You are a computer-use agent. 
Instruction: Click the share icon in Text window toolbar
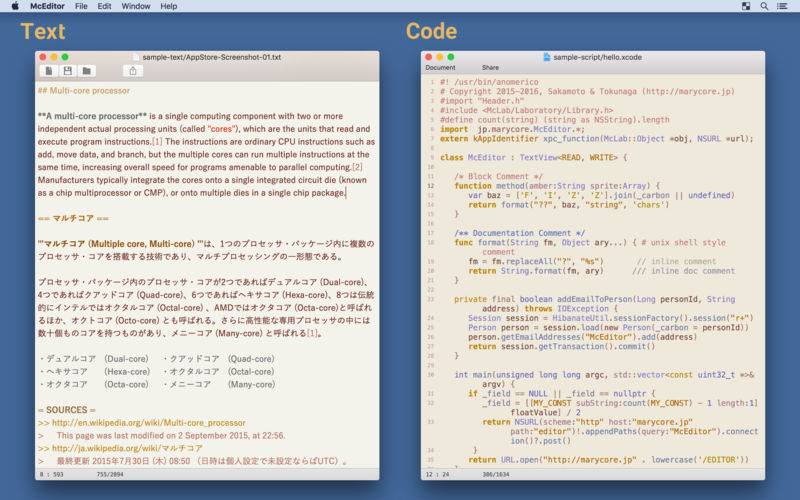[133, 71]
